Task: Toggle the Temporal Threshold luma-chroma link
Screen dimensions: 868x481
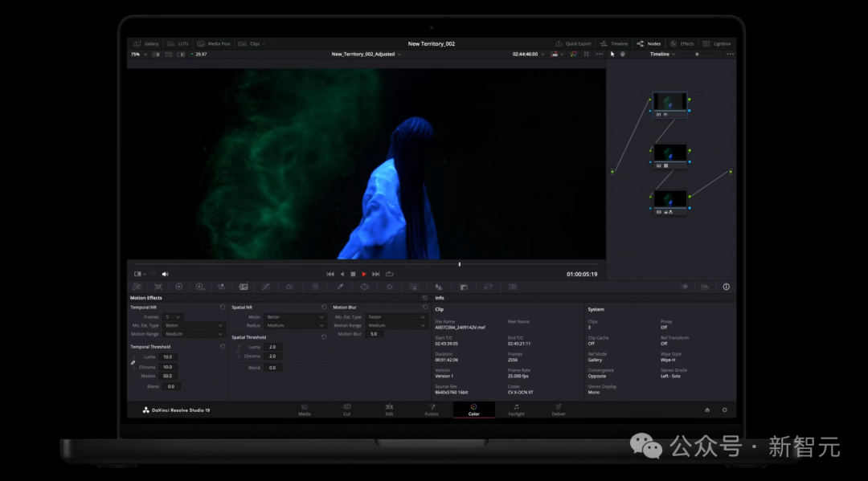Action: 133,362
